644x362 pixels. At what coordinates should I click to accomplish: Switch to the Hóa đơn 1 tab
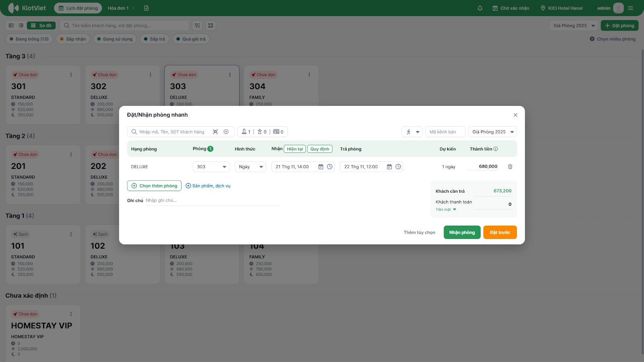tap(118, 8)
